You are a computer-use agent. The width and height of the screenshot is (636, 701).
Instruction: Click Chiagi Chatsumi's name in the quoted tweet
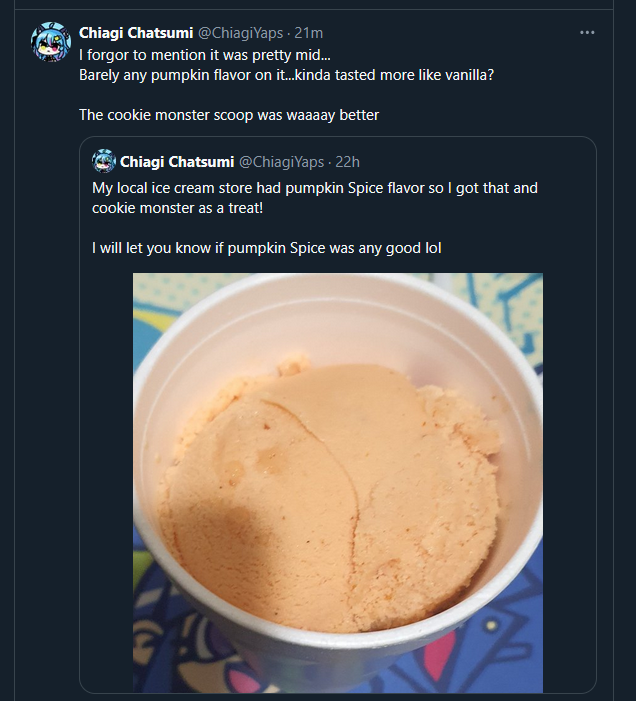(177, 161)
